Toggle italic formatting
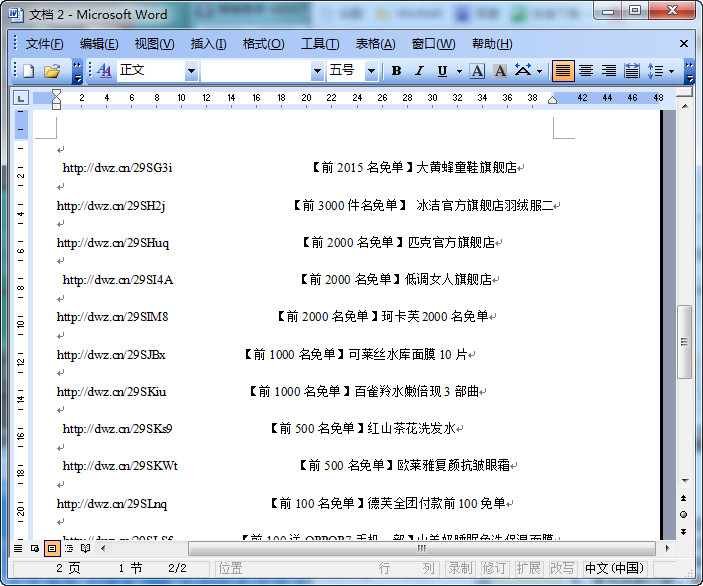This screenshot has width=703, height=586. [x=419, y=71]
